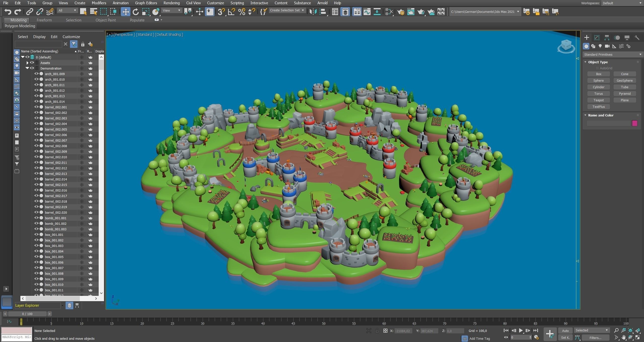Collapse the 0 (default) layer

pyautogui.click(x=23, y=57)
